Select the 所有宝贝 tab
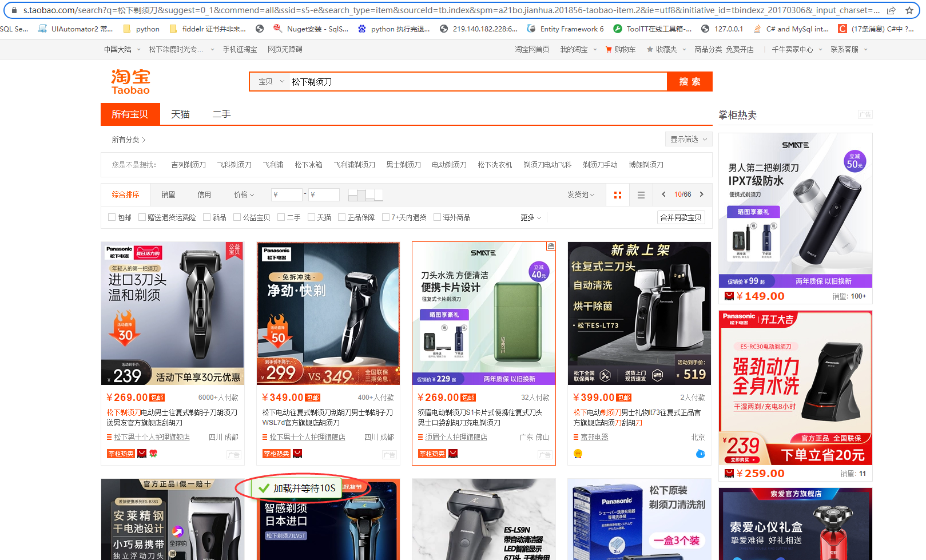The height and width of the screenshot is (560, 926). [130, 114]
